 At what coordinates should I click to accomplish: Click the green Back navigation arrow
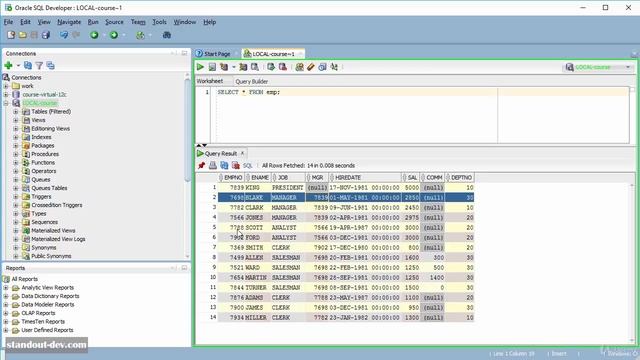coord(94,35)
